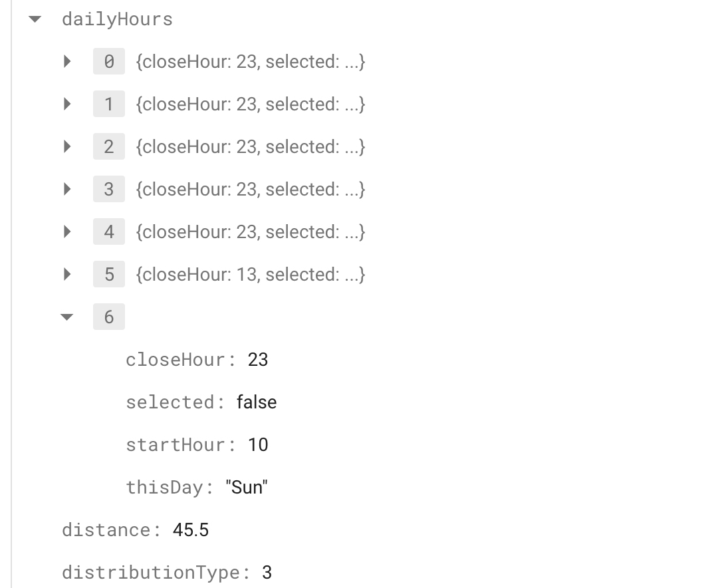
Task: Select the index 3 key badge
Action: coord(108,189)
